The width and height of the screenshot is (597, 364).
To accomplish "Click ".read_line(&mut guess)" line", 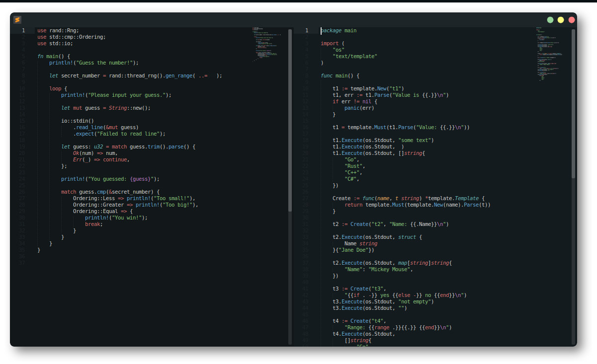I will tap(106, 127).
